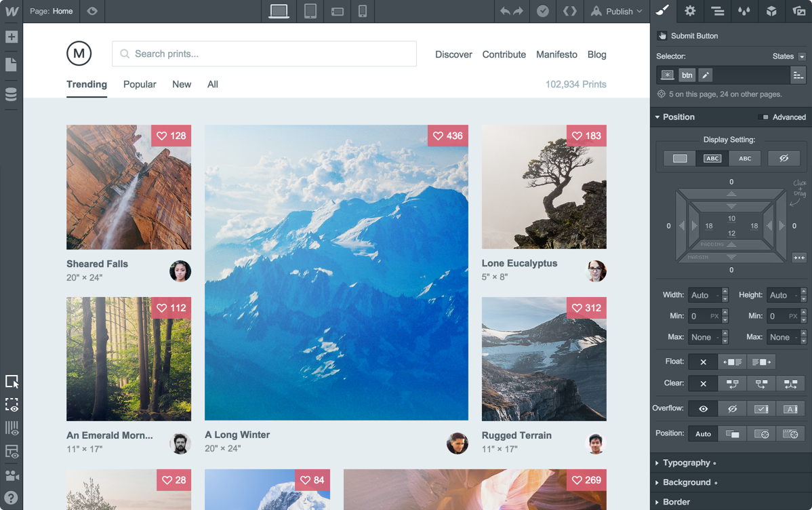Image resolution: width=812 pixels, height=510 pixels.
Task: Open the Assets cube tab
Action: 771,11
